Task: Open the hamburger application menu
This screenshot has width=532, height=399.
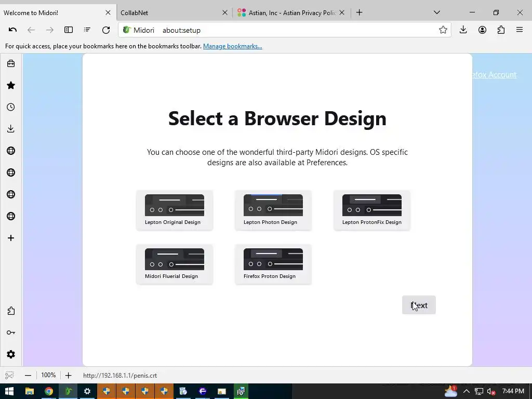Action: (520, 30)
